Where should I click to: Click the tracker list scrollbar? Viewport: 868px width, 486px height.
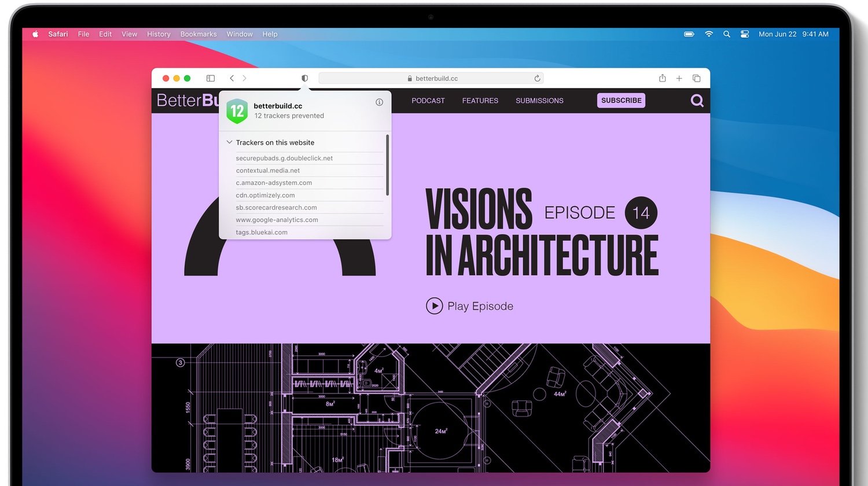pos(387,165)
